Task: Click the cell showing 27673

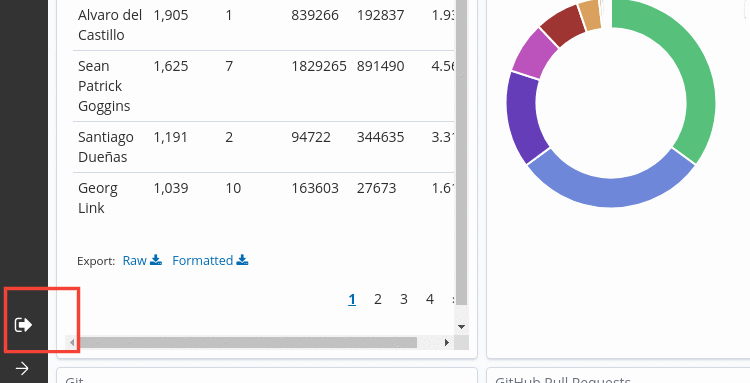Action: pos(376,188)
